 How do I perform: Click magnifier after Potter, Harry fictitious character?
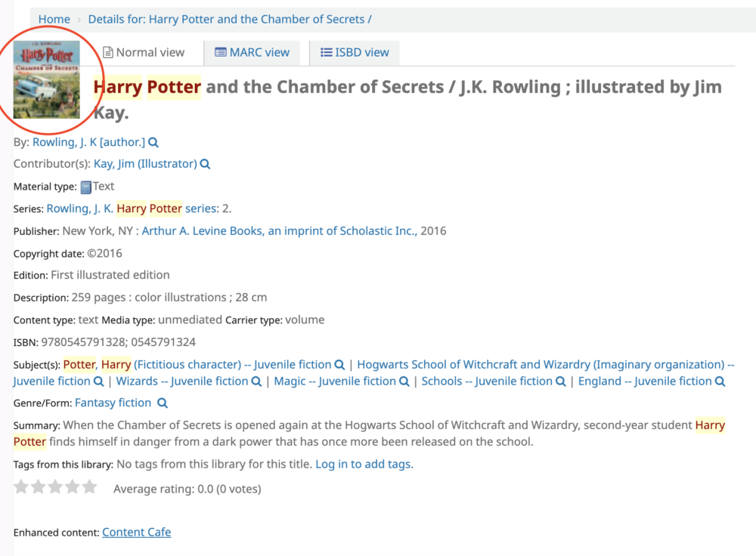click(339, 365)
